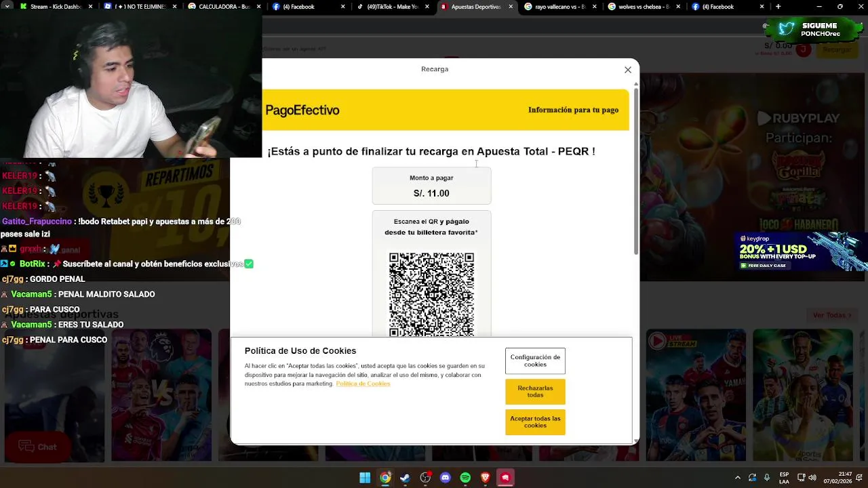Viewport: 868px width, 488px height.
Task: Click chat message GORDO PENAL
Action: [x=57, y=279]
